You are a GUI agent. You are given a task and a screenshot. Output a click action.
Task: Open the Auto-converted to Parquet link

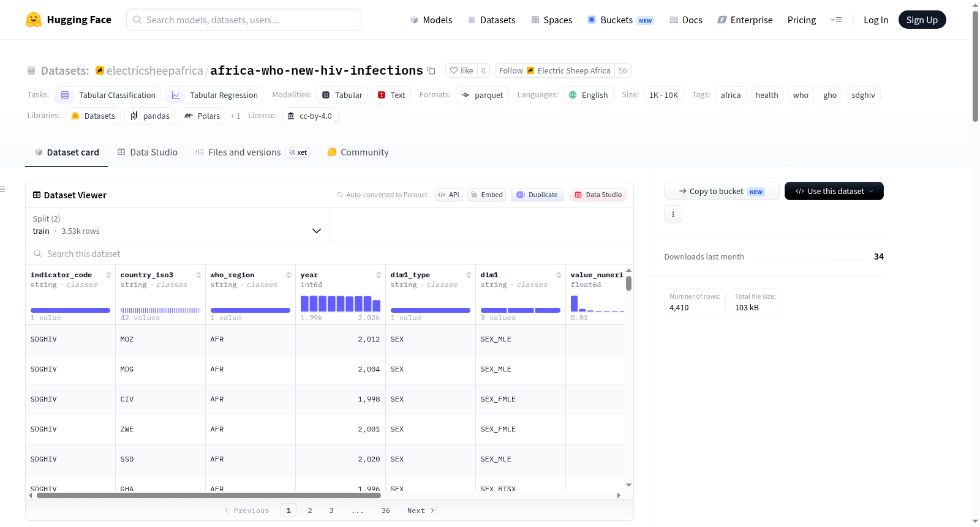386,195
